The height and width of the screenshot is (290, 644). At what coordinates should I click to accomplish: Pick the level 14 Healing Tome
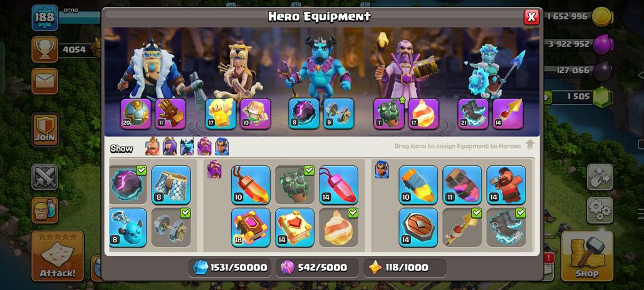pos(295,227)
